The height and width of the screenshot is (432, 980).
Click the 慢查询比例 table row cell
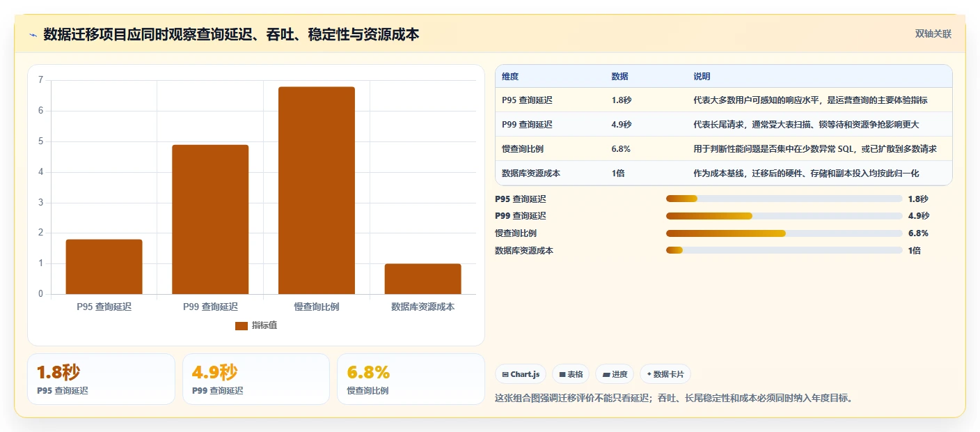(523, 149)
